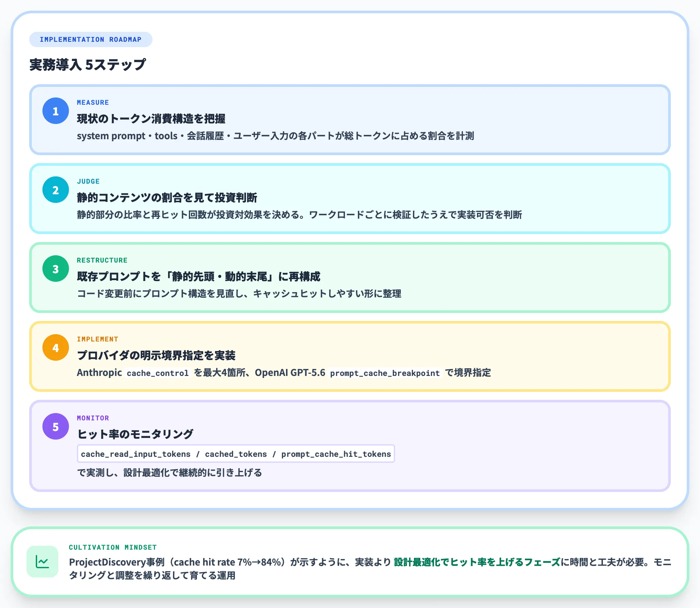
Task: Click the description コード変更前にプロンプト構造を見直し
Action: coord(239,293)
